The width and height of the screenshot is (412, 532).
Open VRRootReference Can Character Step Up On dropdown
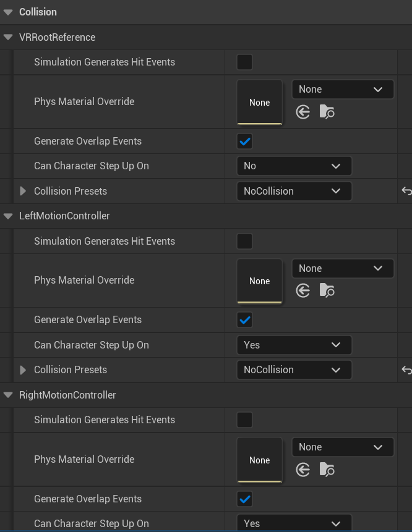click(293, 166)
